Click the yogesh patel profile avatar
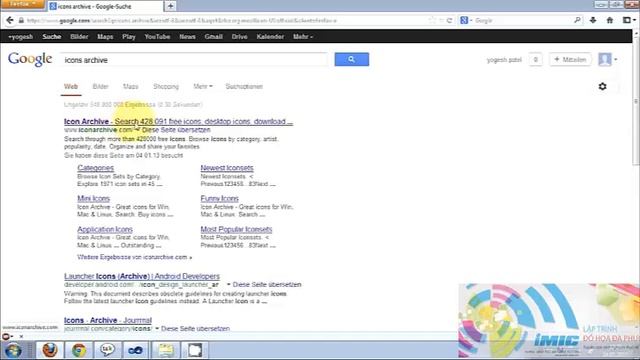 (x=605, y=60)
